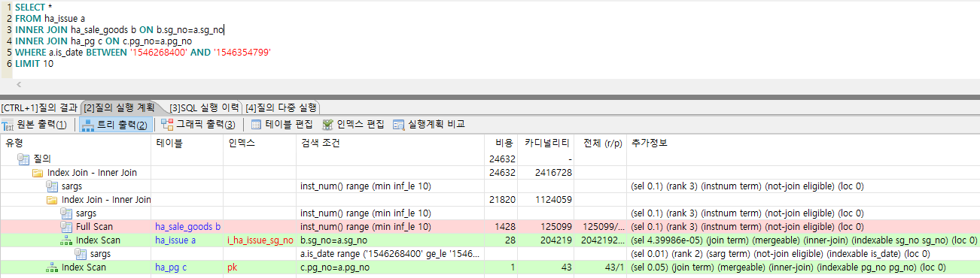This screenshot has height=278, width=980.
Task: Click folder icon of Index Join costing 21820
Action: (x=53, y=199)
